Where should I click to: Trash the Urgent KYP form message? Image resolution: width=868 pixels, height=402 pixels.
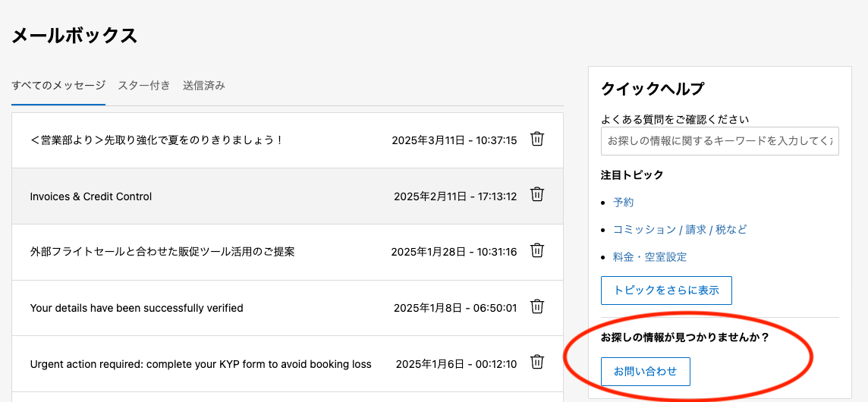tap(536, 363)
